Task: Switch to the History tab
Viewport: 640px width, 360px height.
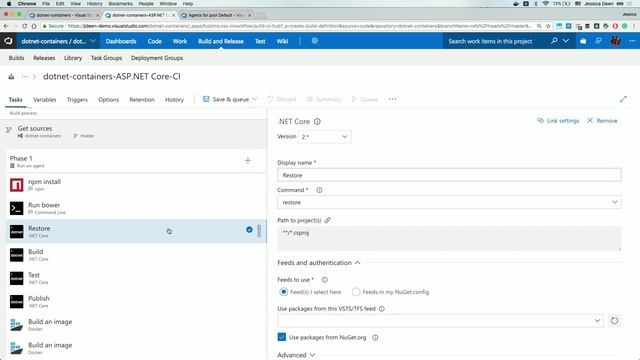Action: tap(174, 100)
